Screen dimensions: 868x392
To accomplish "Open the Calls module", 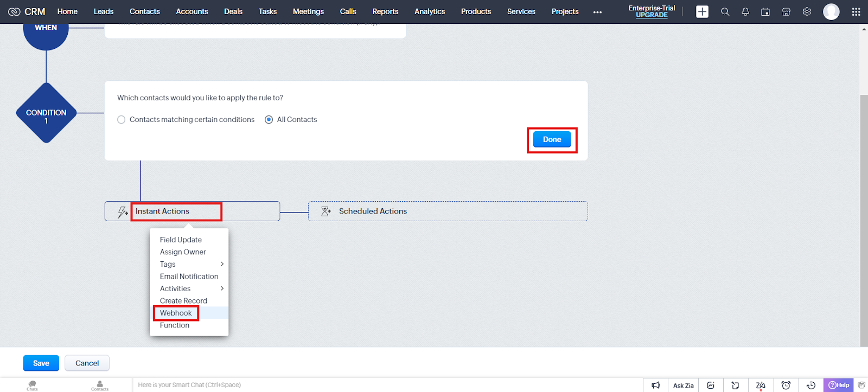I will (x=348, y=11).
